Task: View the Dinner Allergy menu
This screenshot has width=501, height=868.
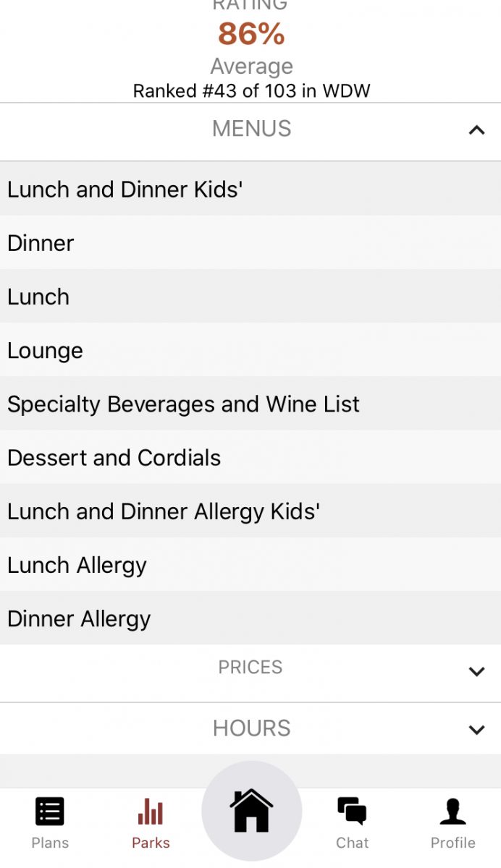Action: pyautogui.click(x=78, y=618)
